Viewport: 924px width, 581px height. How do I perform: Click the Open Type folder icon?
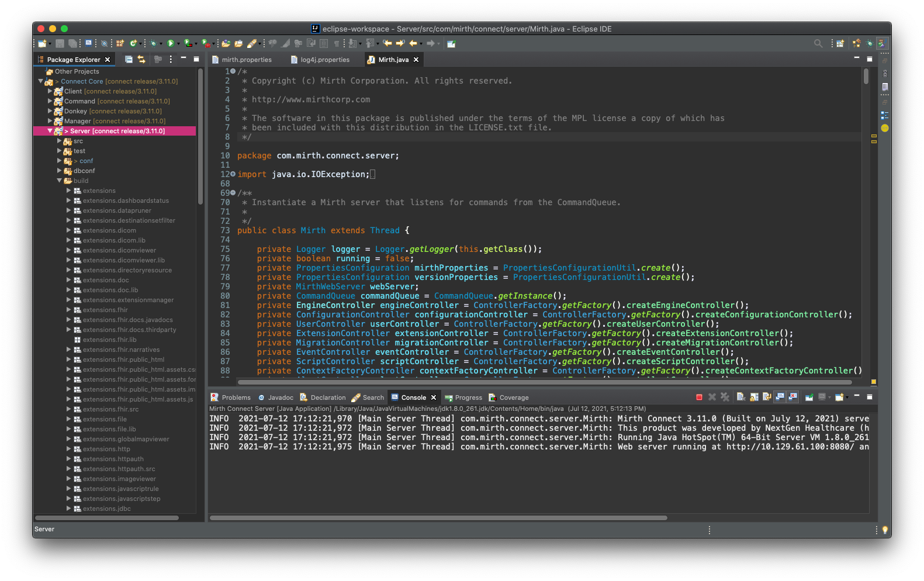(x=226, y=43)
